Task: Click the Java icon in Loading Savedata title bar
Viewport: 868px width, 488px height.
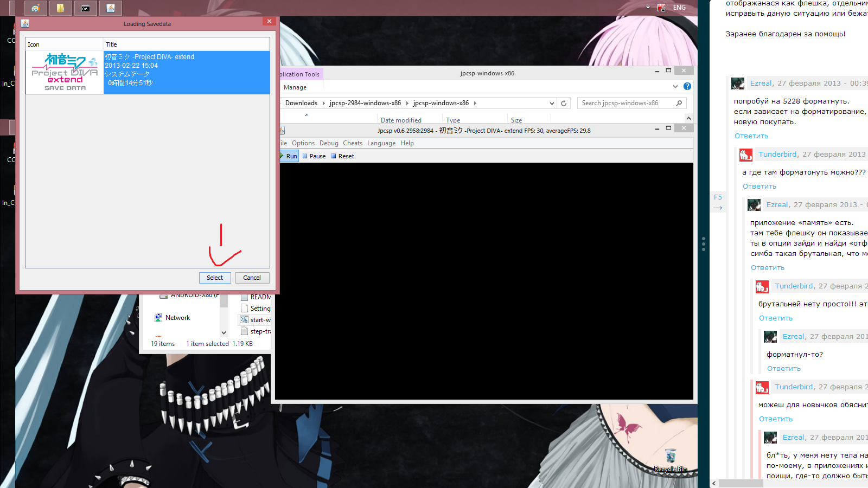Action: click(25, 23)
